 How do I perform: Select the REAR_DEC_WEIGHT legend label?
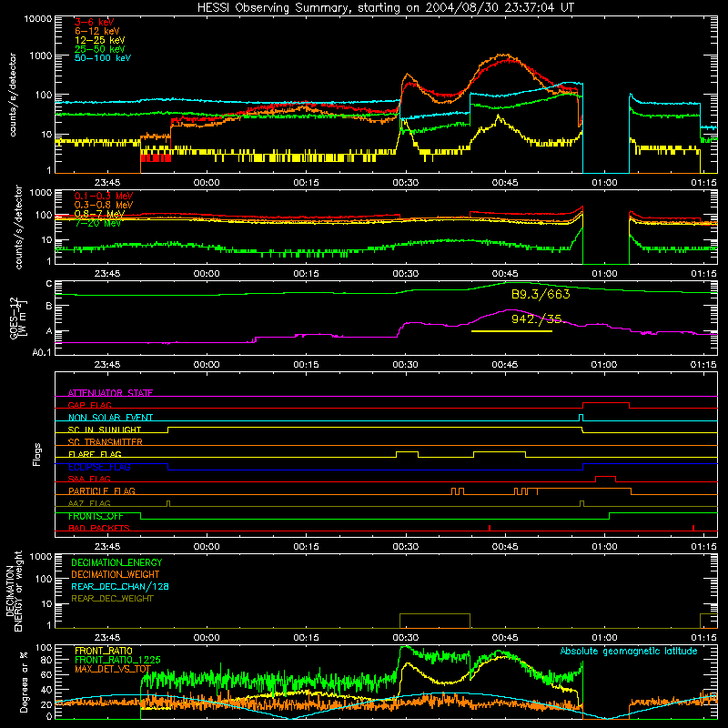click(112, 599)
